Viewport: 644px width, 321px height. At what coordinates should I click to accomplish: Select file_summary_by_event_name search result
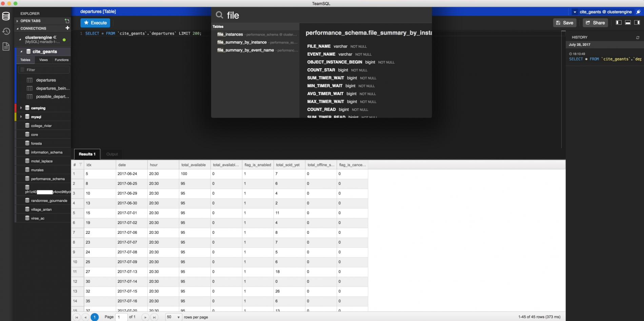tap(245, 50)
